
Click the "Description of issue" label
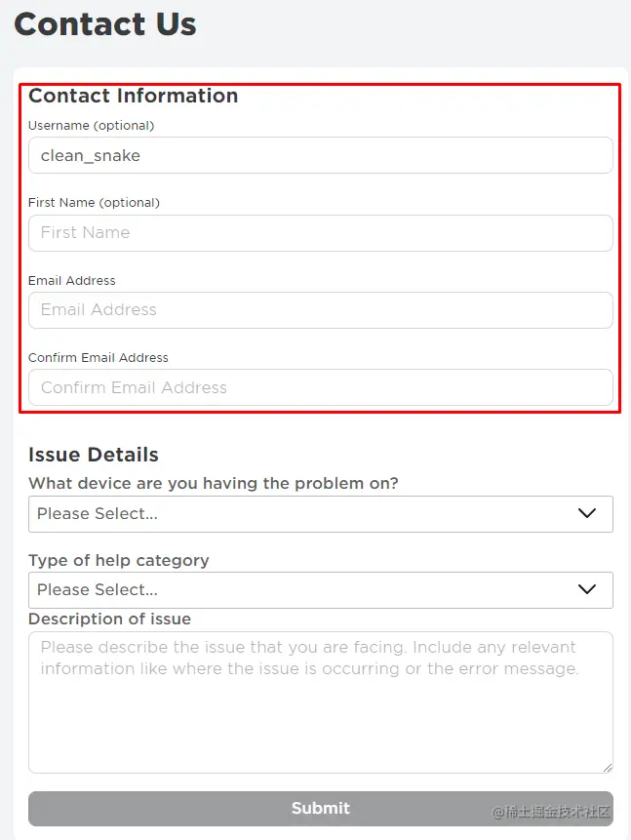coord(109,619)
